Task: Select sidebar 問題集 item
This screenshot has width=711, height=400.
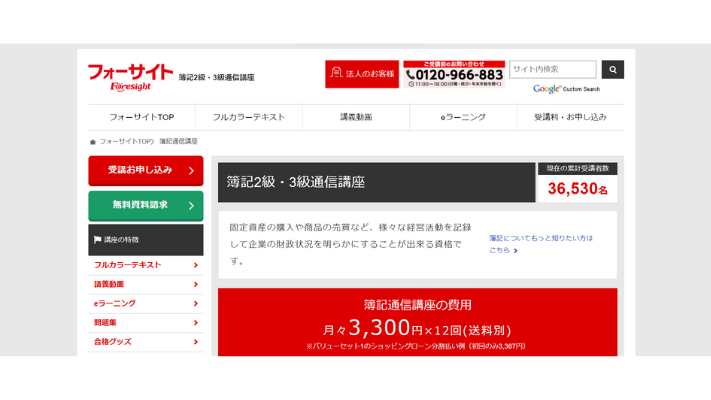Action: click(x=146, y=322)
